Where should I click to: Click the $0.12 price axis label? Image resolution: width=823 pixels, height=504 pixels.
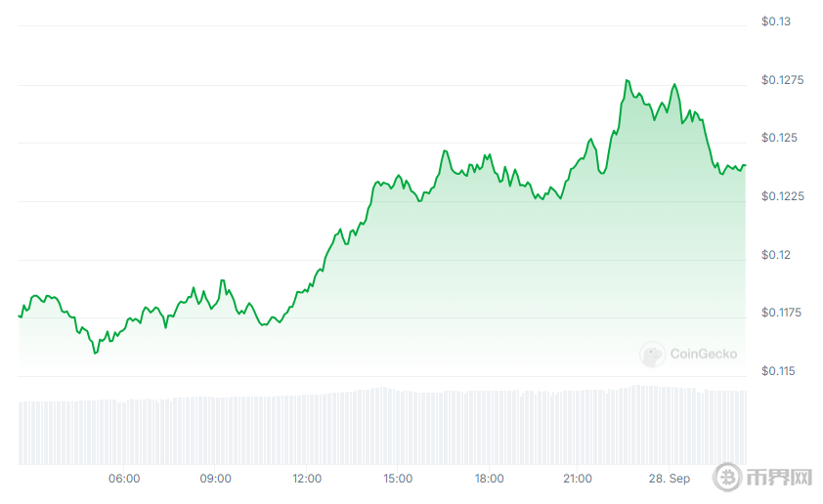click(x=776, y=255)
